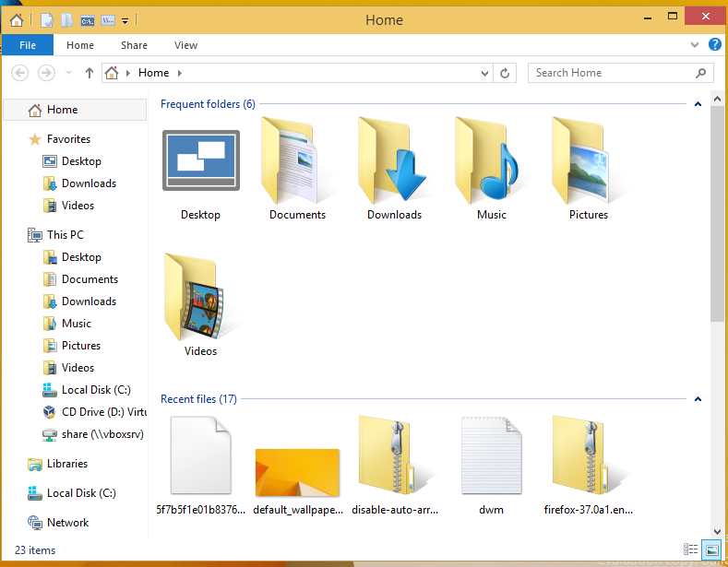Viewport: 728px width, 567px height.
Task: Expand the Home breadcrumb arrow in the address bar
Action: (x=180, y=73)
